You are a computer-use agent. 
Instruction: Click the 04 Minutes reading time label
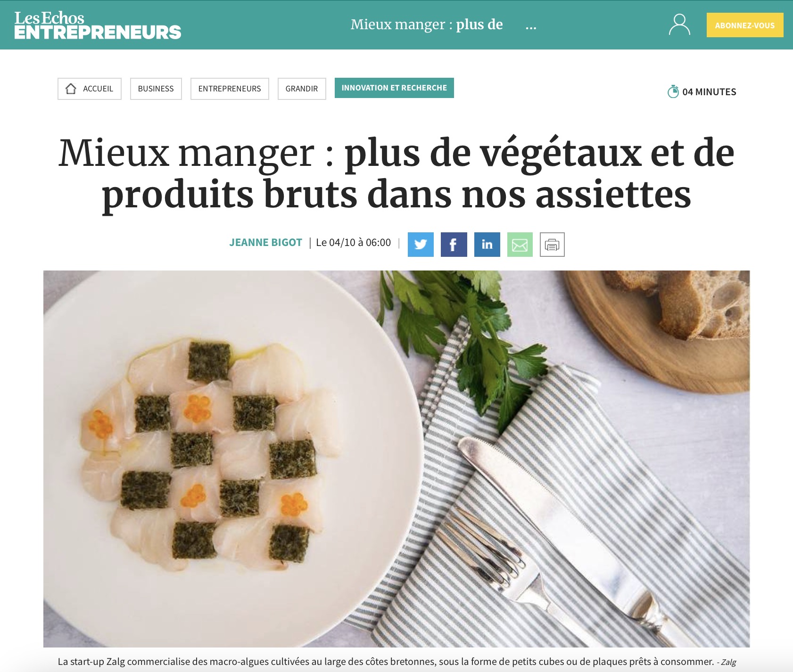click(709, 92)
